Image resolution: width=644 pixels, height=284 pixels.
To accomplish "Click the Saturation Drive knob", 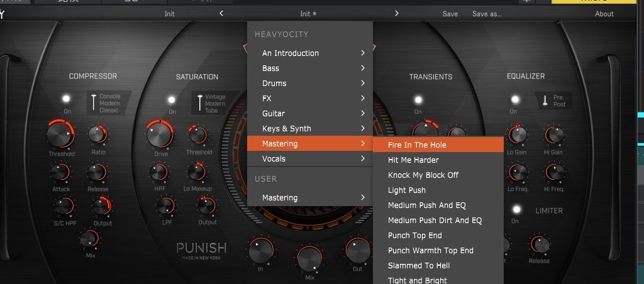I will [x=160, y=134].
